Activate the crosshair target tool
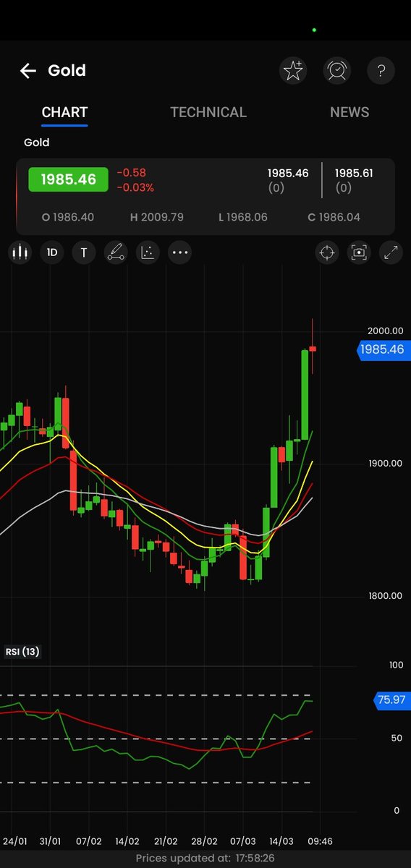The image size is (411, 868). pyautogui.click(x=327, y=252)
